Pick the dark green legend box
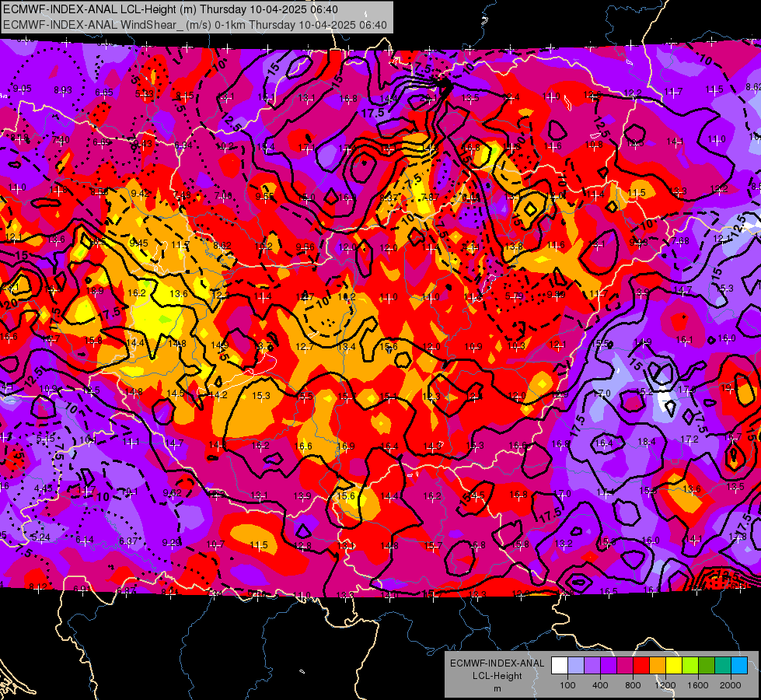The height and width of the screenshot is (700, 761). click(x=707, y=666)
